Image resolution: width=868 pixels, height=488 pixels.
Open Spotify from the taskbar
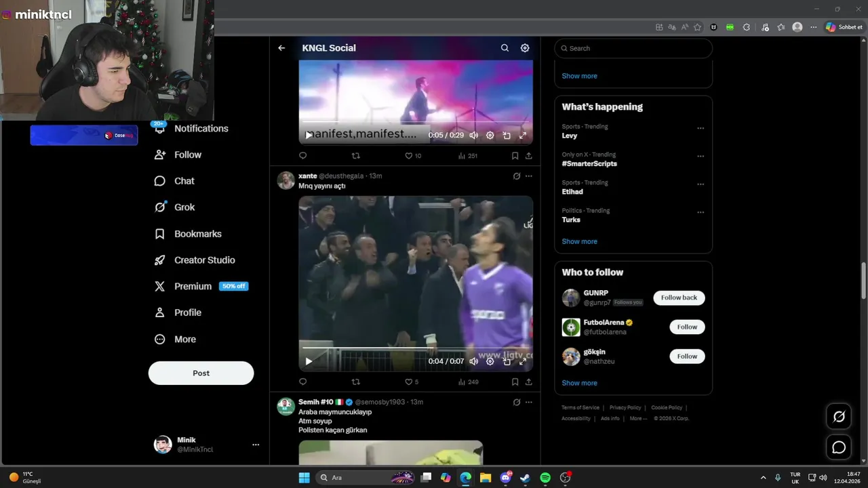coord(545,478)
